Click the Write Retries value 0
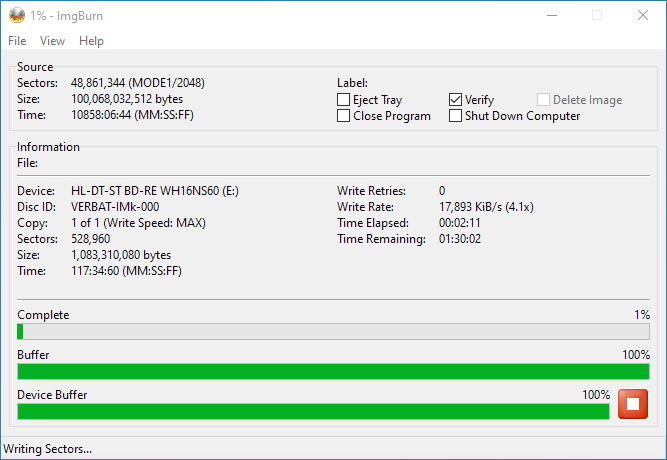Viewport: 667px width, 460px height. pos(442,191)
